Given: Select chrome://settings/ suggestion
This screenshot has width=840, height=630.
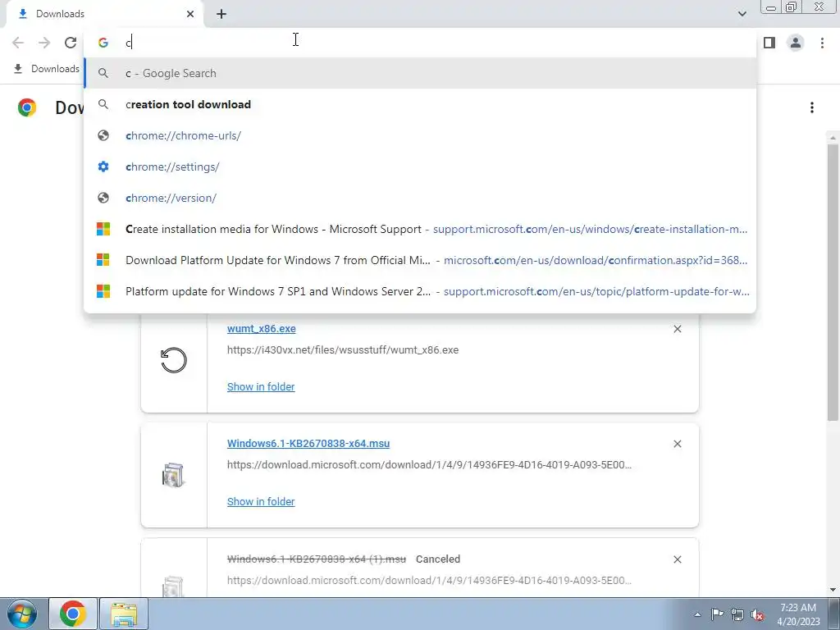Looking at the screenshot, I should [x=420, y=167].
